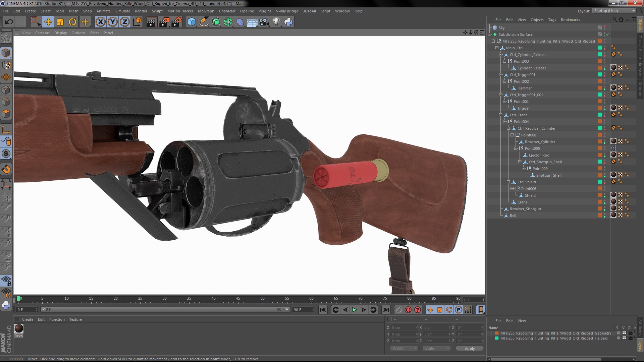This screenshot has width=644, height=362.
Task: Render the active view clapperboard icon
Action: pos(151,22)
